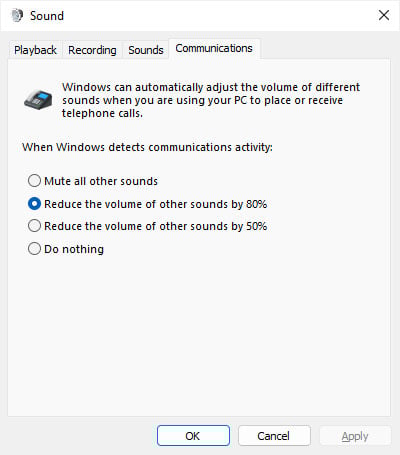Open the Recording tab

[92, 50]
